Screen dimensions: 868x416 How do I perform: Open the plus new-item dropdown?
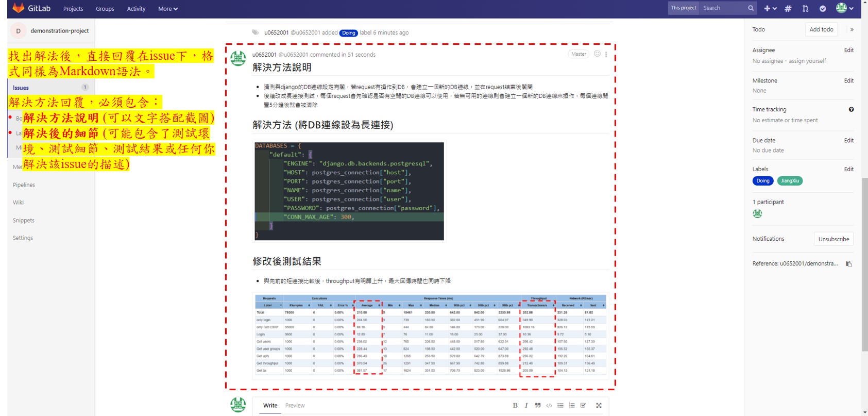coord(771,8)
